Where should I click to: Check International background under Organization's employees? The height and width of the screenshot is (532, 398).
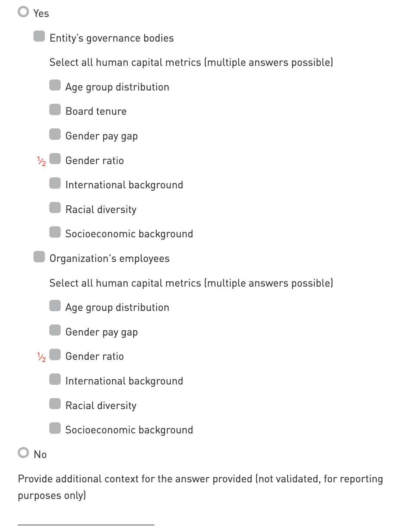pos(55,379)
